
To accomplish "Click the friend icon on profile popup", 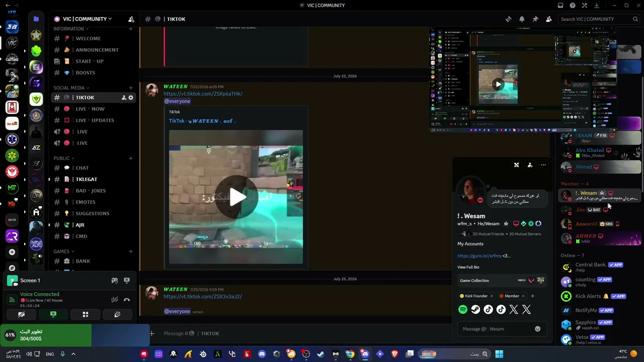I will [530, 165].
